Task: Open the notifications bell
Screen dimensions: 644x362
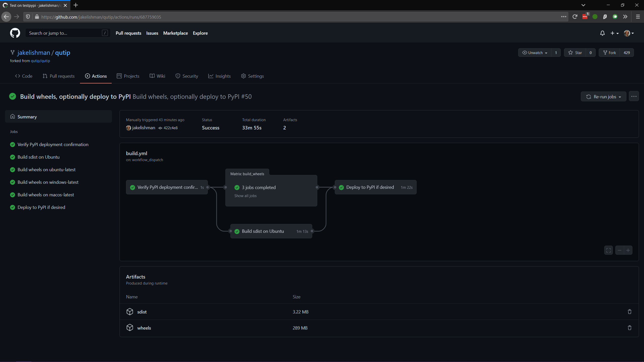Action: [602, 33]
